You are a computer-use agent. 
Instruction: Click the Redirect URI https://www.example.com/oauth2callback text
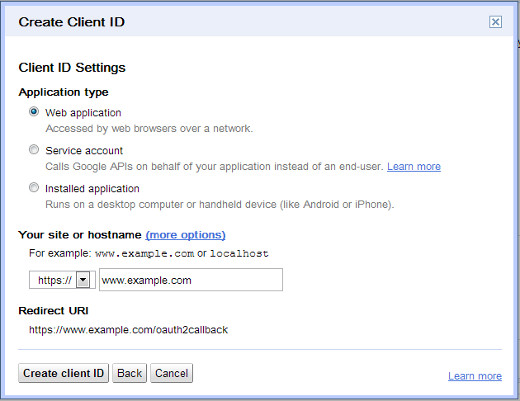pyautogui.click(x=128, y=330)
